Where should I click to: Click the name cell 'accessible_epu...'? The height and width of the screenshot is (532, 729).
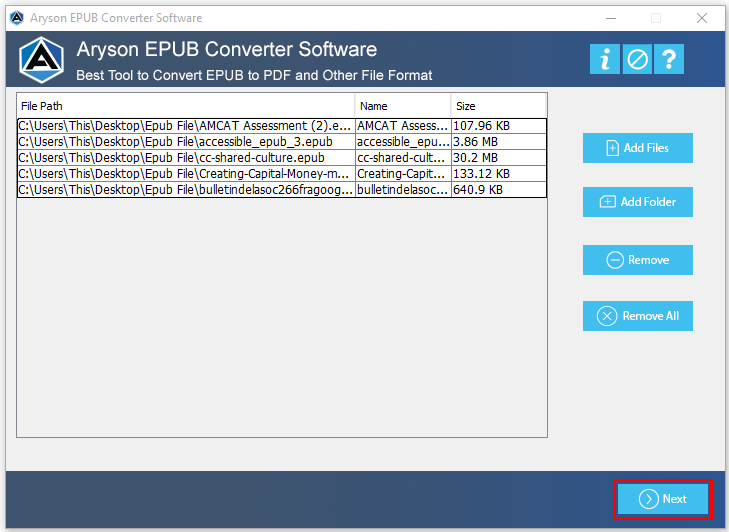pos(403,142)
